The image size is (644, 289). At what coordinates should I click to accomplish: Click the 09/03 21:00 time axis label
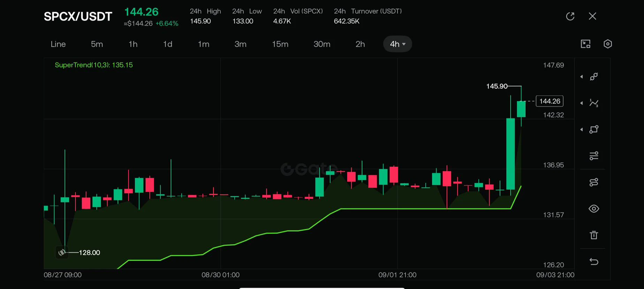click(x=555, y=275)
